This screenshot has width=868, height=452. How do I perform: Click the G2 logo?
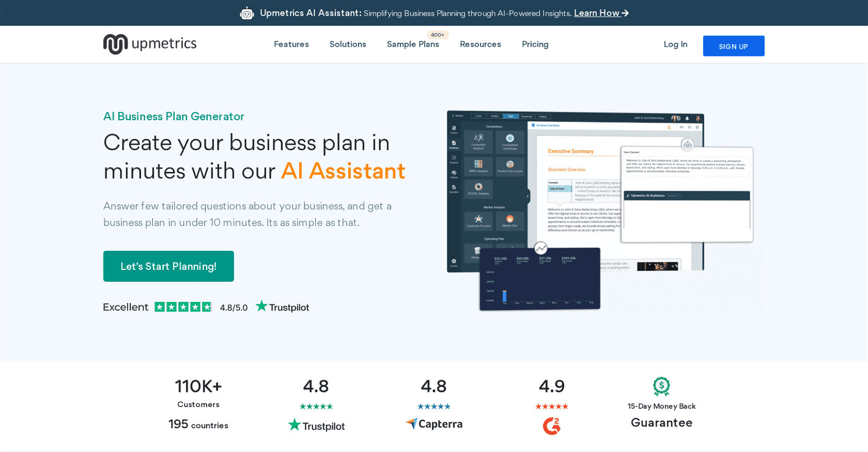(552, 426)
